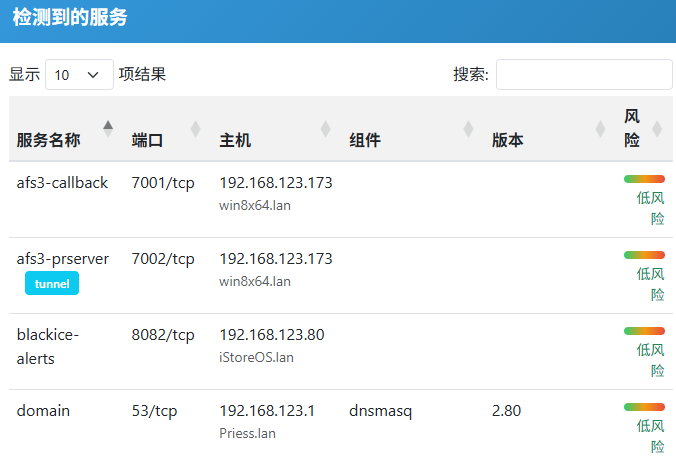Viewport: 676px width, 463px height.
Task: Sort table by 组件 column
Action: coord(413,128)
